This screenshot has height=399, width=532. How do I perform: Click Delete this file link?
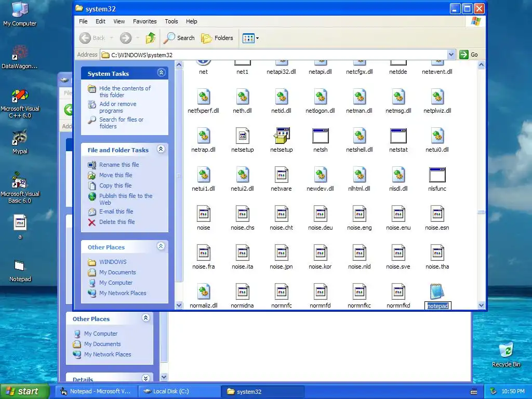pyautogui.click(x=117, y=222)
